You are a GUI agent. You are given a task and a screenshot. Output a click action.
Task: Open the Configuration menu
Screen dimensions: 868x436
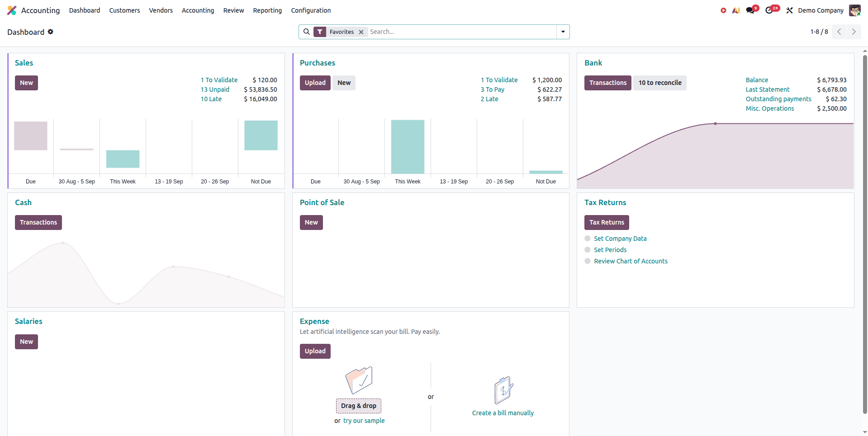click(x=311, y=10)
